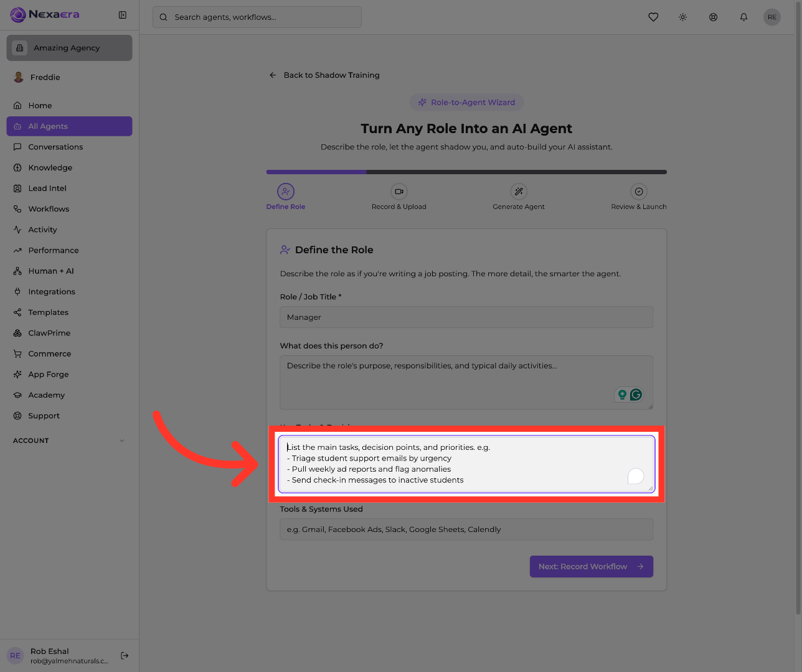Click the Role / Job Title field
The image size is (802, 672).
[x=466, y=317]
